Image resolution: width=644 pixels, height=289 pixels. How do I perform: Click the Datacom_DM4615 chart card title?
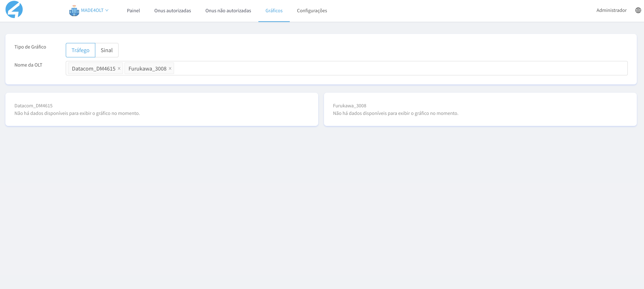(x=34, y=106)
